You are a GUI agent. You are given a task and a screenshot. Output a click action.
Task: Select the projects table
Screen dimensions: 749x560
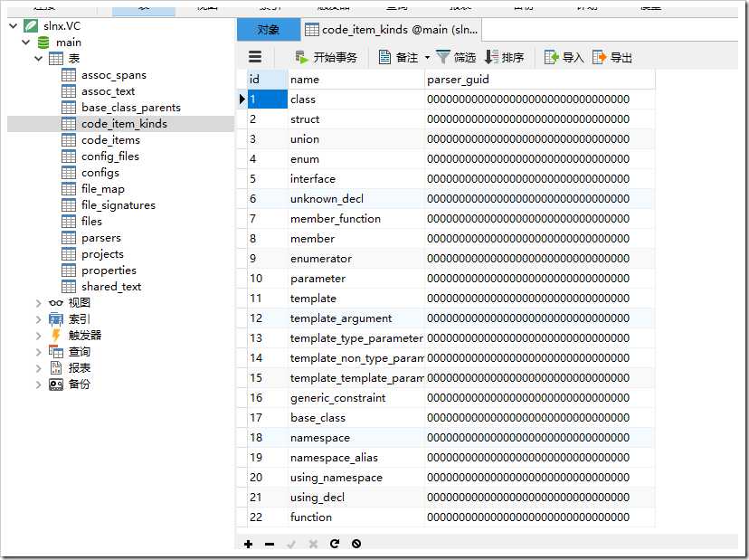coord(102,253)
